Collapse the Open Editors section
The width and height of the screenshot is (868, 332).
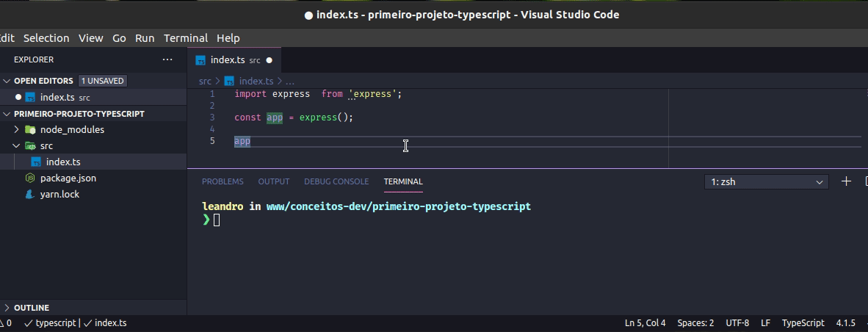[x=7, y=81]
